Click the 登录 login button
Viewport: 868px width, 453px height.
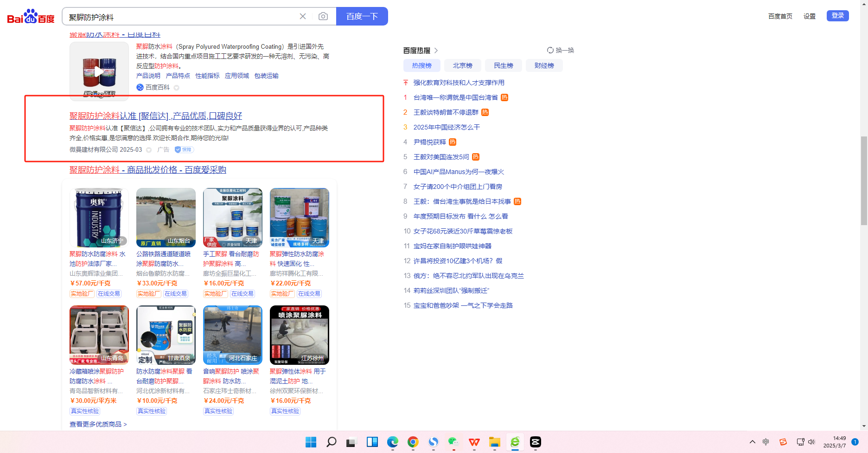pos(837,16)
